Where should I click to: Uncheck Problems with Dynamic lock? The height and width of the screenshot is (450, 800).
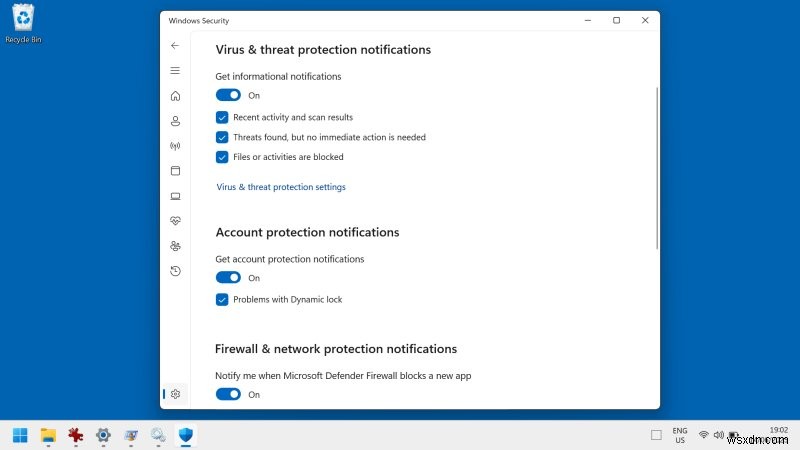222,299
